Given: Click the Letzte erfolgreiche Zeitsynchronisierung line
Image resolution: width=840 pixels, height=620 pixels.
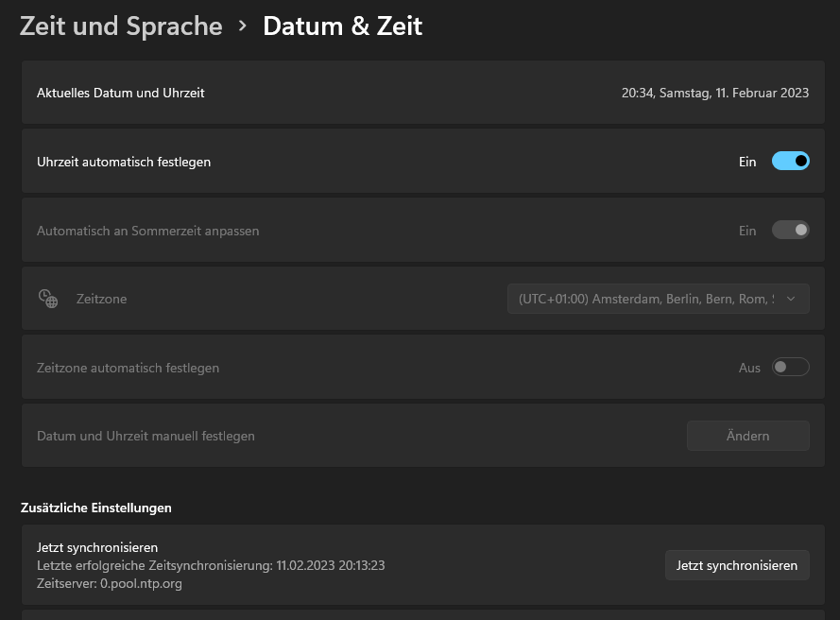Looking at the screenshot, I should pos(211,565).
